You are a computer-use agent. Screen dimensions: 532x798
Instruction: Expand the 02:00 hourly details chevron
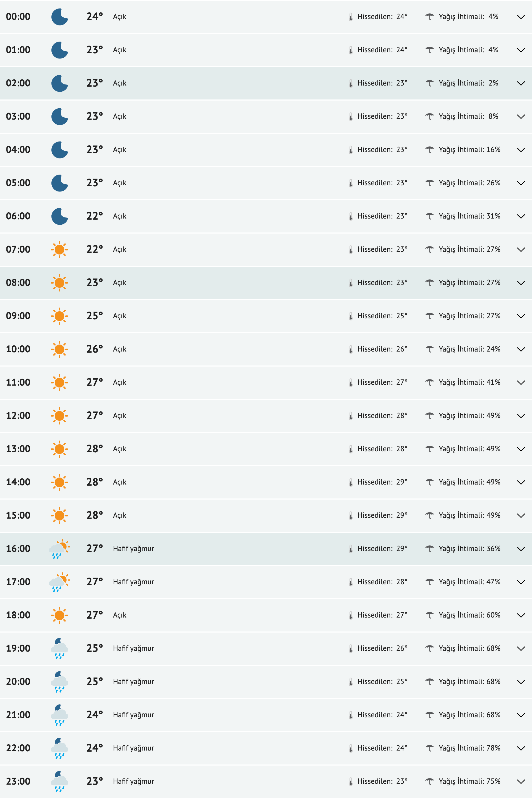520,84
